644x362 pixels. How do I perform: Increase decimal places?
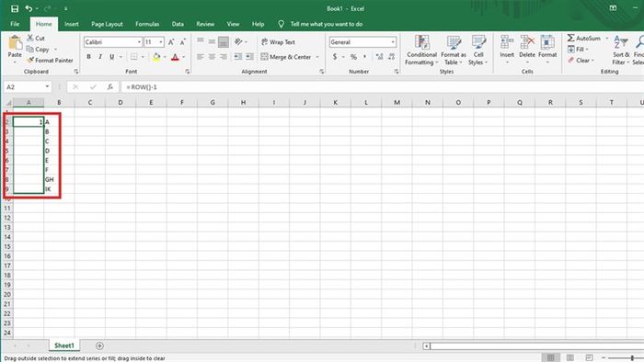(x=379, y=57)
